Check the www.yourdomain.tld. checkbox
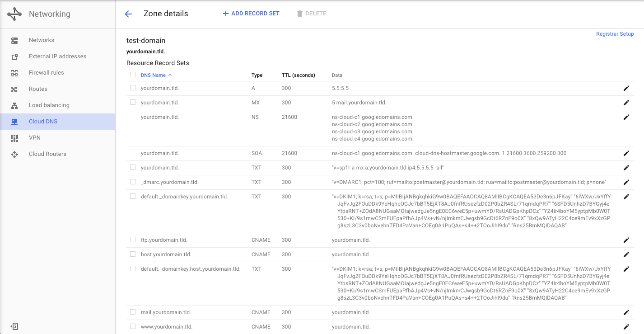 tap(133, 326)
